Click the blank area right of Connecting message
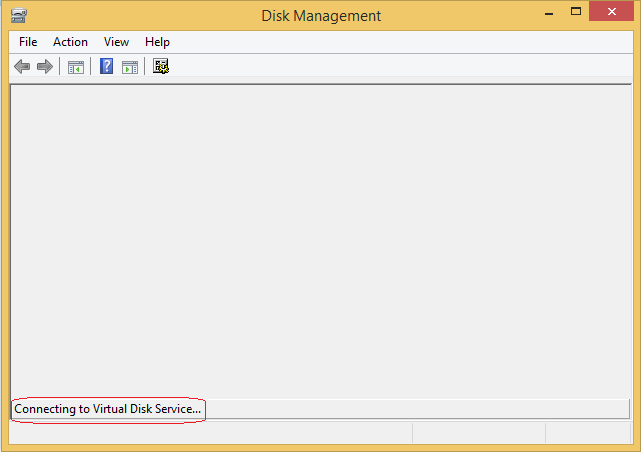This screenshot has width=641, height=452. (418, 409)
